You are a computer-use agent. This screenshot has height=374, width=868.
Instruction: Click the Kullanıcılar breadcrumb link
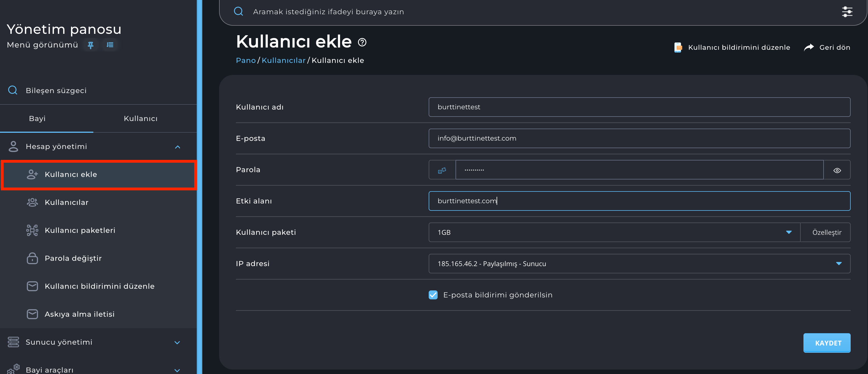283,60
